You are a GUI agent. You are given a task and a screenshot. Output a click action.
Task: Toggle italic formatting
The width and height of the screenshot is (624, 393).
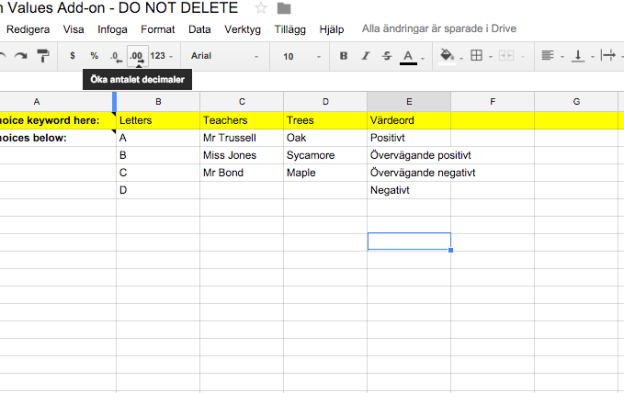click(x=365, y=56)
